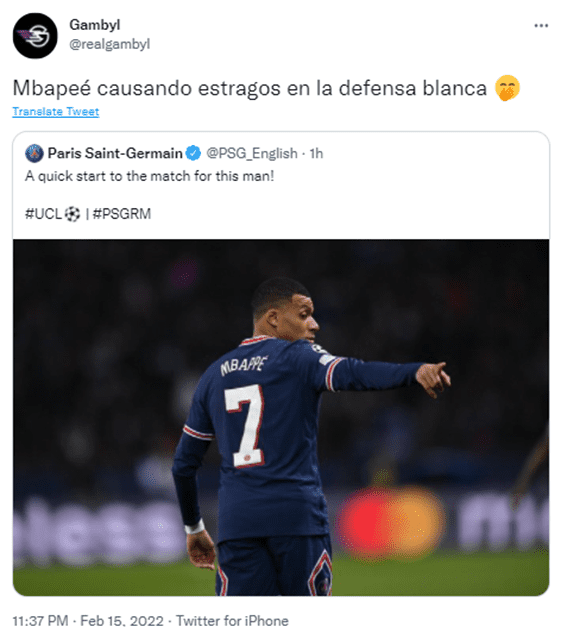Click the hand-over-mouth emoji in tweet
Image resolution: width=561 pixels, height=627 pixels.
coord(507,88)
